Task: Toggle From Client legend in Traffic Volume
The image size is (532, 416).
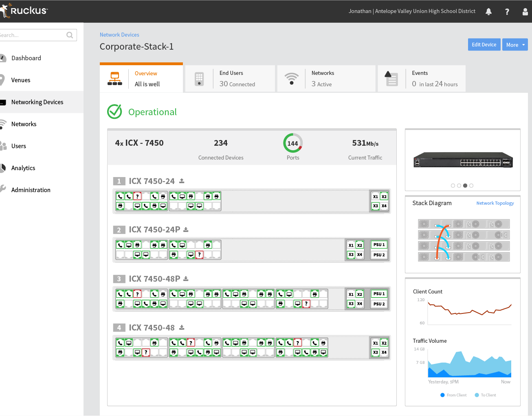Action: tap(453, 395)
